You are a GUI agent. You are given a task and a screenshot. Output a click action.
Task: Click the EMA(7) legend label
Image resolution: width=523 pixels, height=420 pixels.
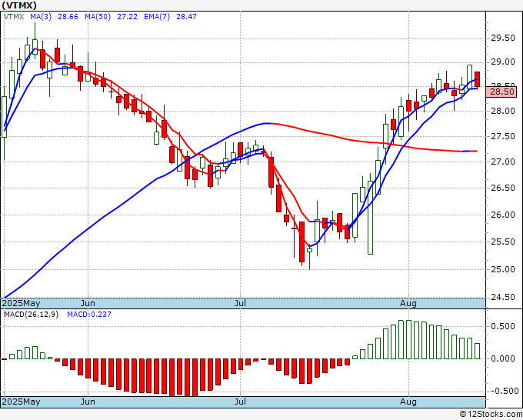pyautogui.click(x=157, y=17)
